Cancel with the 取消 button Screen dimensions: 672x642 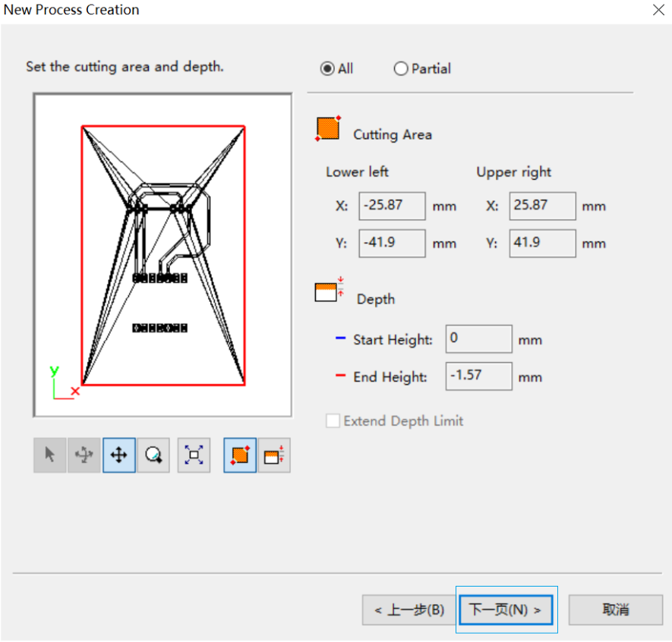(x=615, y=609)
